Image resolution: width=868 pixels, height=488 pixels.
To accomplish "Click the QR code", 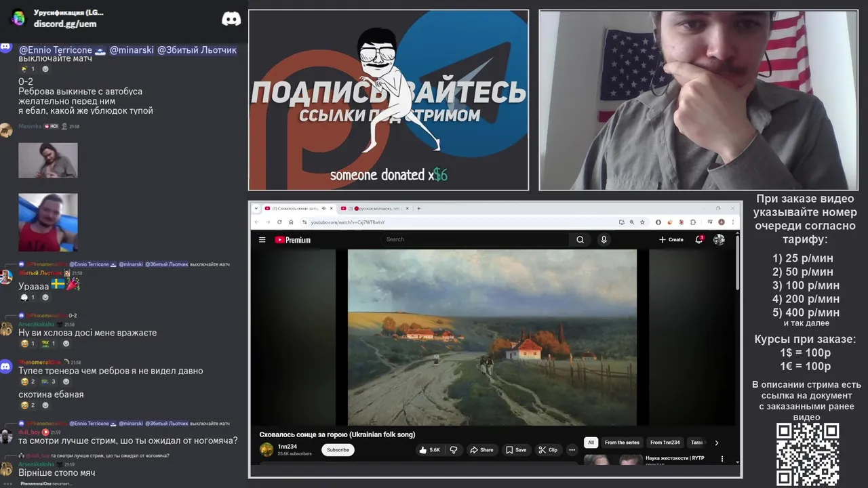I will (x=808, y=454).
